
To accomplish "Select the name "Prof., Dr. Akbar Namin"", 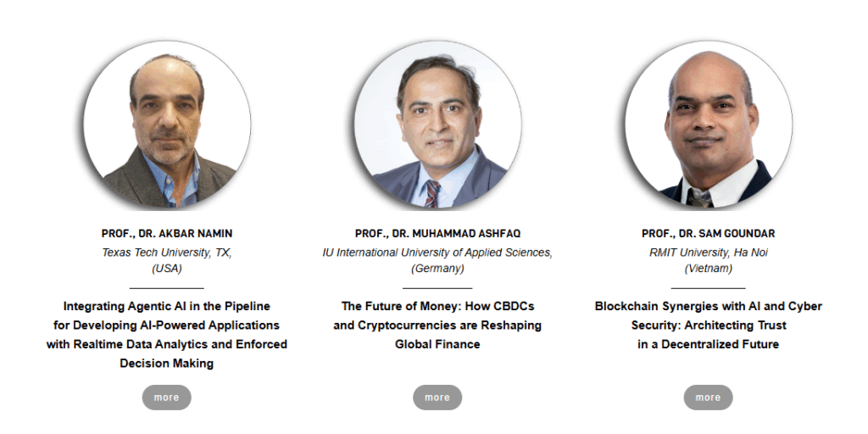I will tap(167, 234).
